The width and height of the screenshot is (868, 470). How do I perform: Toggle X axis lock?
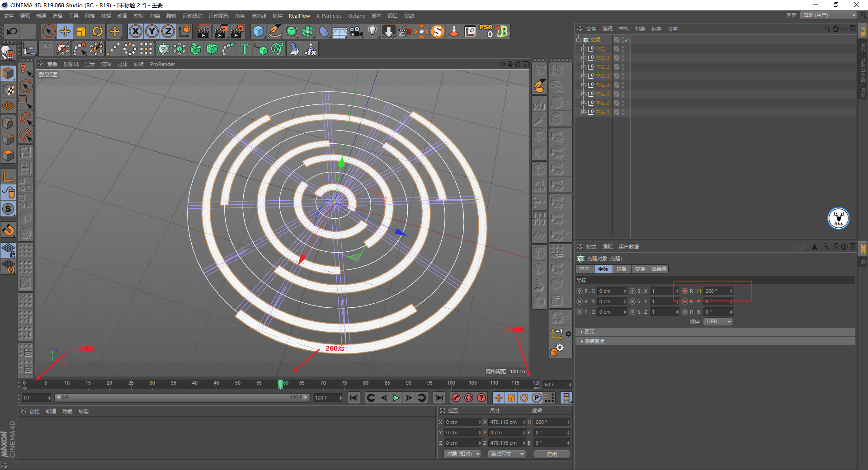tap(136, 31)
